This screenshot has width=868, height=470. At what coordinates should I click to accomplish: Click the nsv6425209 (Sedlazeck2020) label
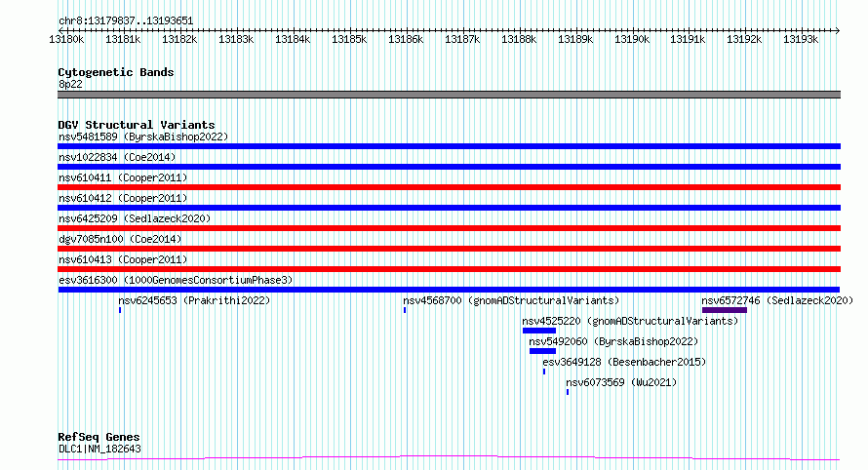(x=135, y=218)
